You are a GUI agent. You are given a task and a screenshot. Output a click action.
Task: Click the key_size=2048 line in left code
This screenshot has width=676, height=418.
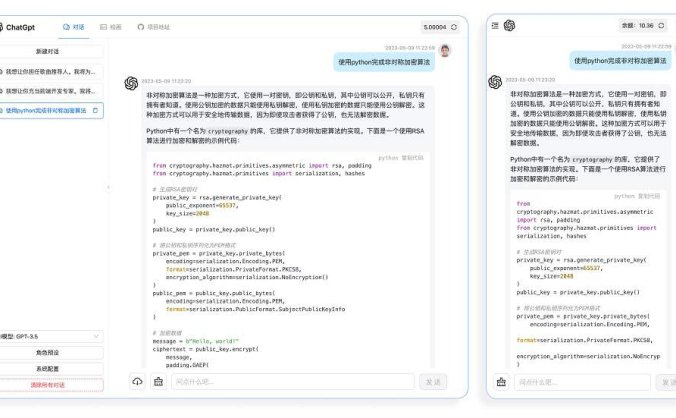(187, 213)
